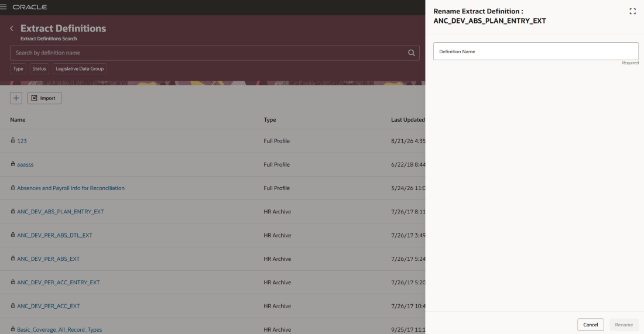
Task: Click the lock icon beside 123
Action: tap(13, 140)
